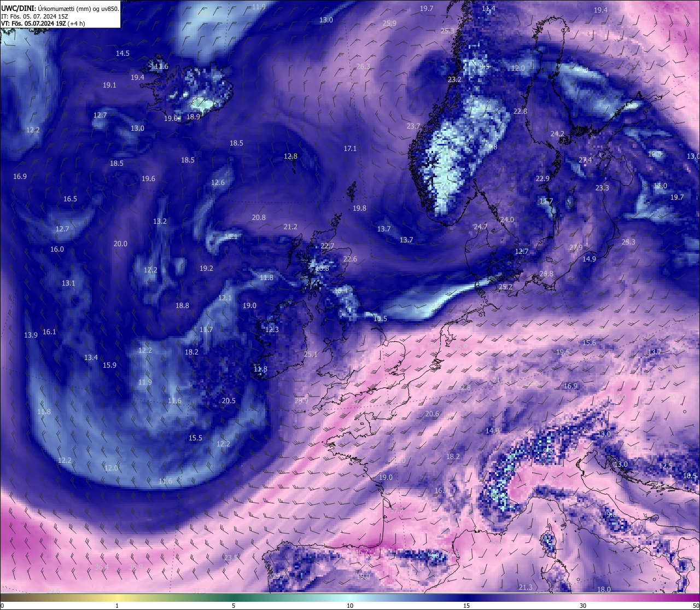Click the map value '20.0'
Screen dimensions: 700x610
tap(120, 244)
